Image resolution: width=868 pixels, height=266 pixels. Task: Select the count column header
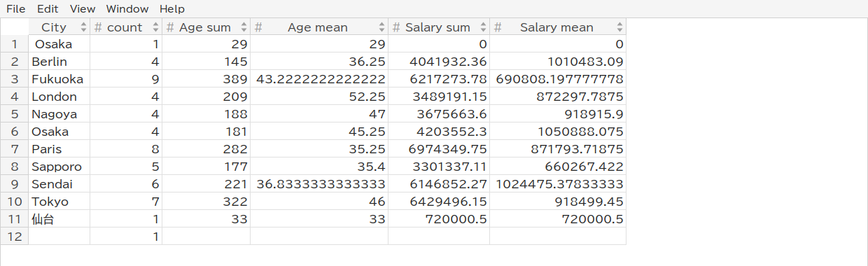pyautogui.click(x=125, y=27)
